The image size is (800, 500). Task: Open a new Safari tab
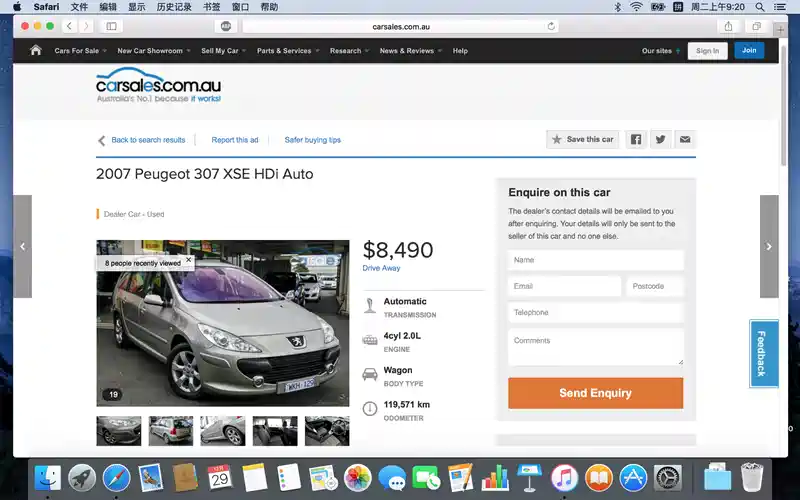780,30
